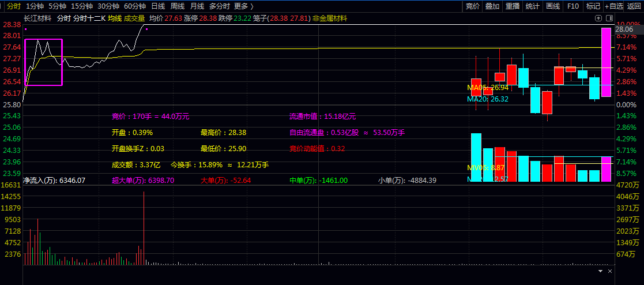This screenshot has width=644, height=285.
Task: Click the 跌停 23.22 limit-down value
Action: coord(235,18)
